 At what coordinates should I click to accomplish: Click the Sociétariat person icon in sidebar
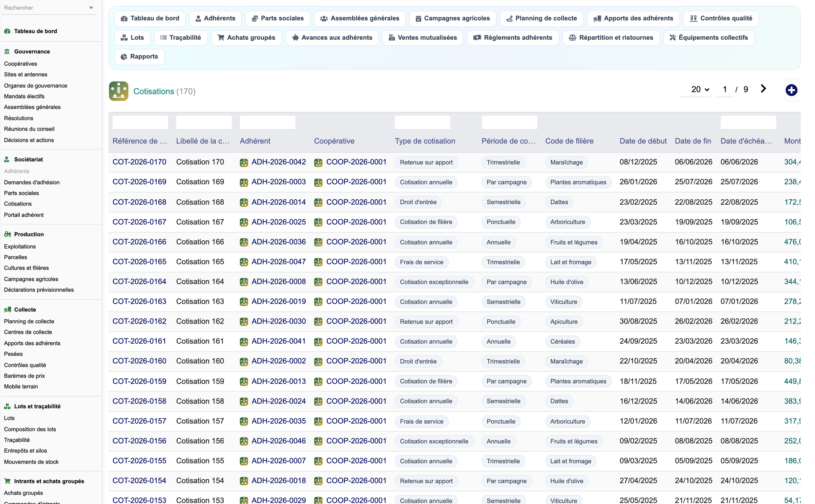7,159
